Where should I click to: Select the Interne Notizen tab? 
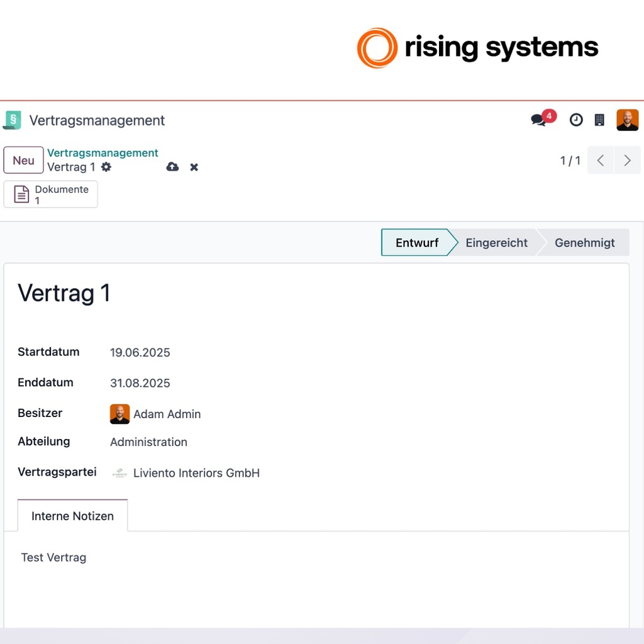(x=73, y=516)
